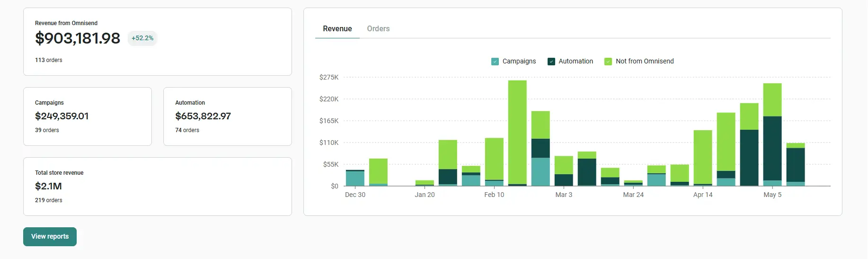Click the $165K axis label
Image resolution: width=868 pixels, height=259 pixels.
[x=329, y=121]
